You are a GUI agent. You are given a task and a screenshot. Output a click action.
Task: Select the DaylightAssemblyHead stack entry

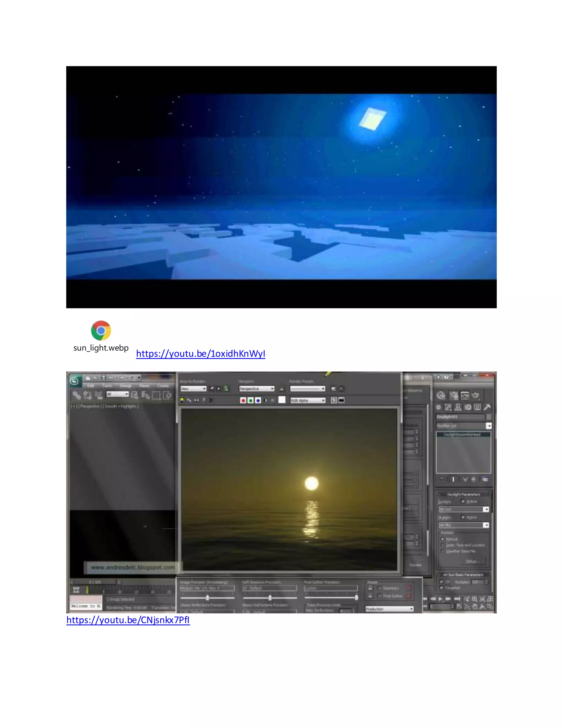pyautogui.click(x=463, y=435)
